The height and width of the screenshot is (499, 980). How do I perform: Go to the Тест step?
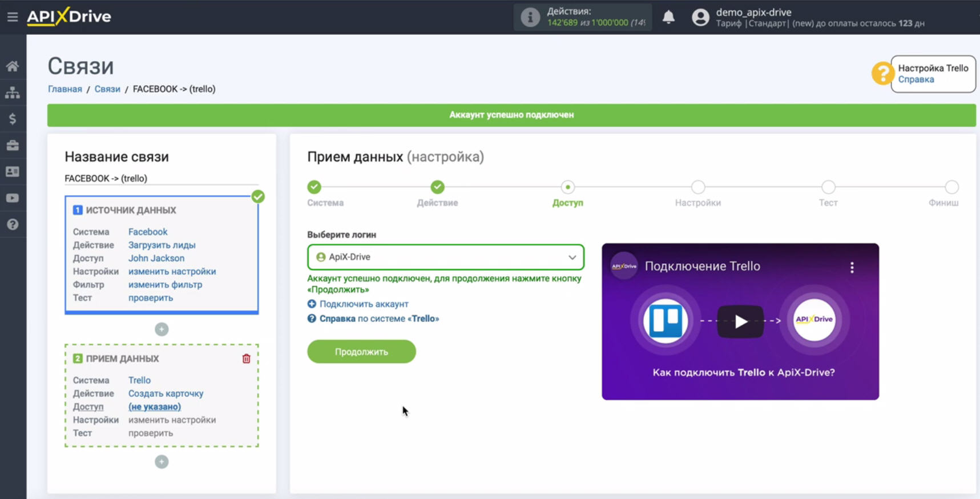[828, 187]
